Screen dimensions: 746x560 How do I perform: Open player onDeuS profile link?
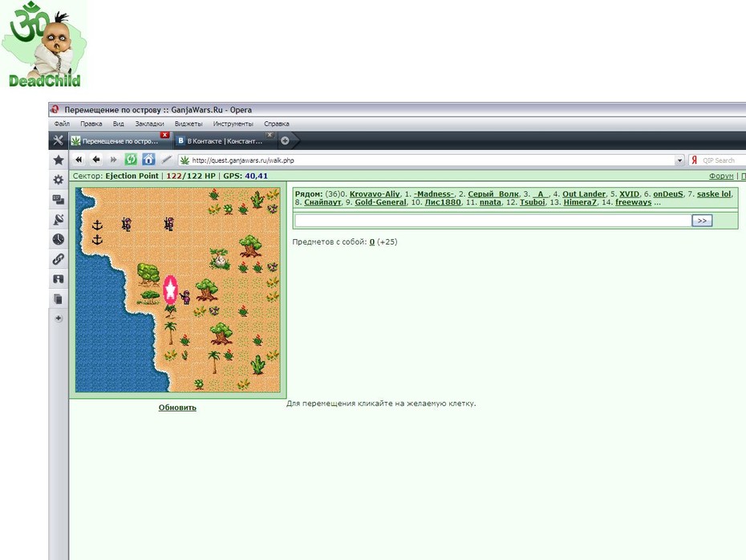668,194
